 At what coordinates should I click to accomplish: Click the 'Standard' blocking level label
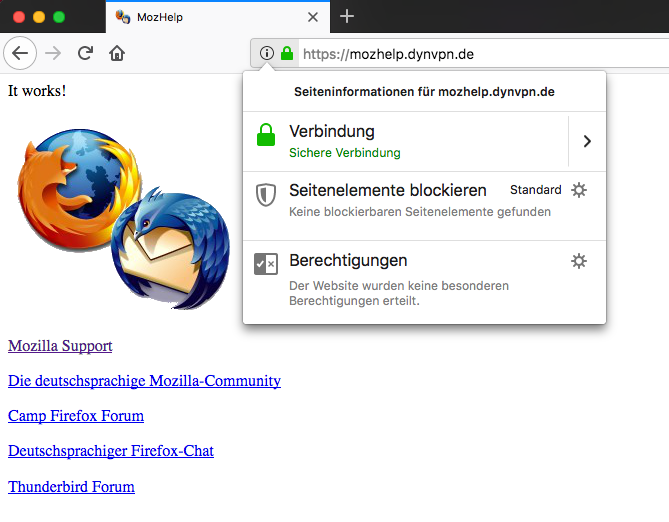[x=536, y=190]
